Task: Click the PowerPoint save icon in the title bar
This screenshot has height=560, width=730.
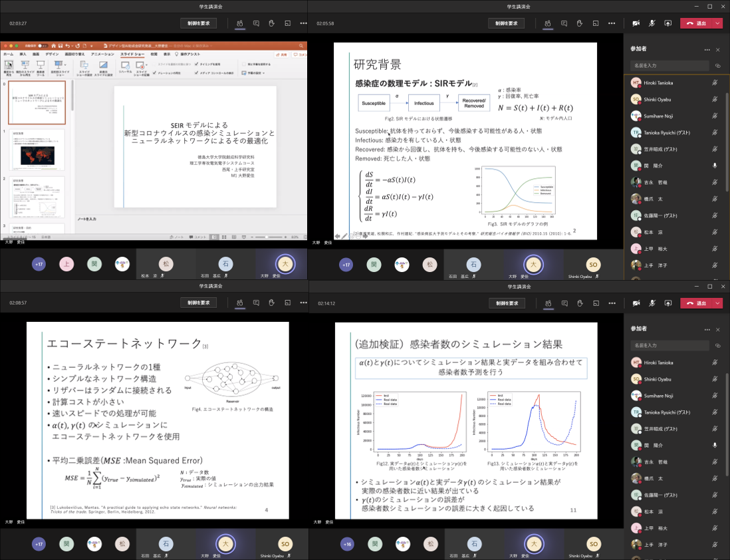Action: click(61, 46)
